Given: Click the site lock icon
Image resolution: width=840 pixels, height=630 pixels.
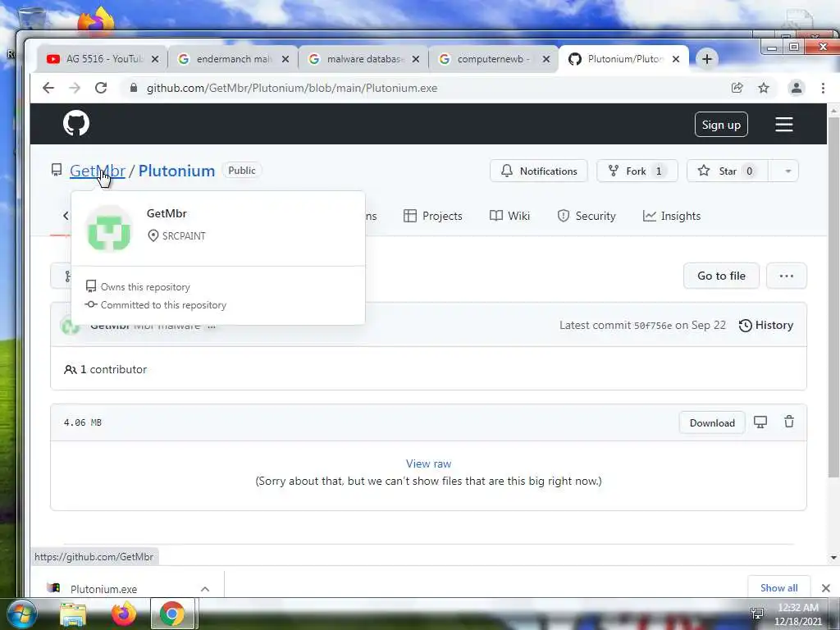Looking at the screenshot, I should coord(134,88).
